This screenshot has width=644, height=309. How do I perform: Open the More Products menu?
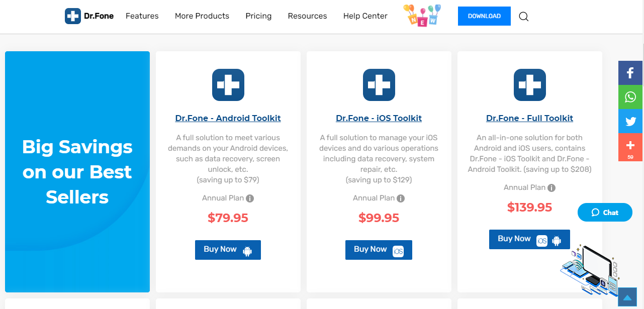(202, 16)
